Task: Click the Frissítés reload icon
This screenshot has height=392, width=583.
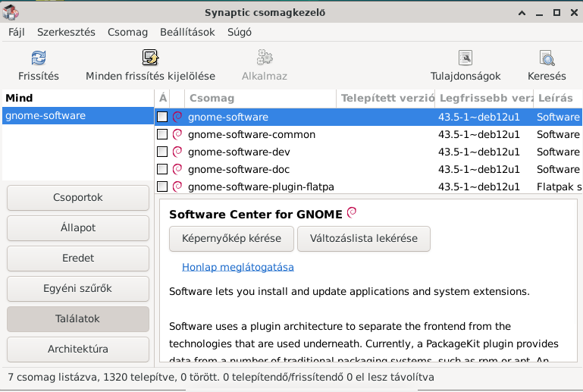Action: coord(39,58)
